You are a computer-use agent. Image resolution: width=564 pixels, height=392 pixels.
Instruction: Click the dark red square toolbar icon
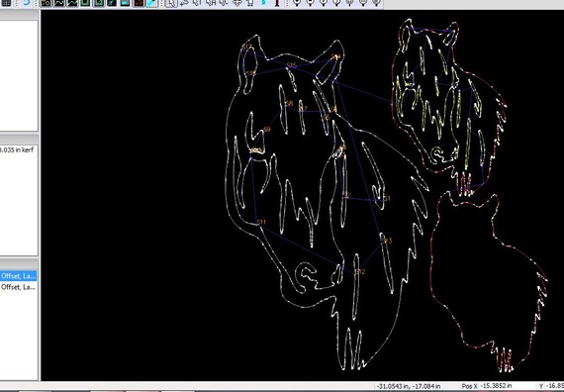pyautogui.click(x=139, y=3)
